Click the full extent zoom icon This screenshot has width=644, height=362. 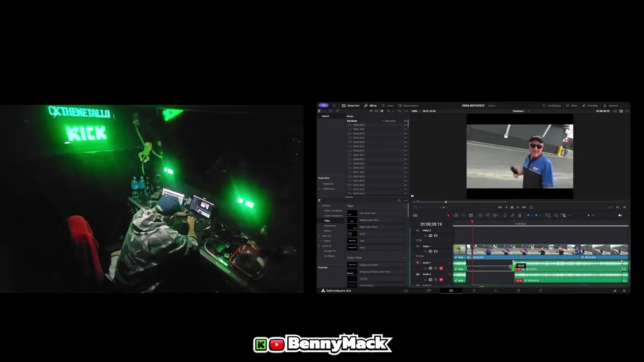[548, 215]
